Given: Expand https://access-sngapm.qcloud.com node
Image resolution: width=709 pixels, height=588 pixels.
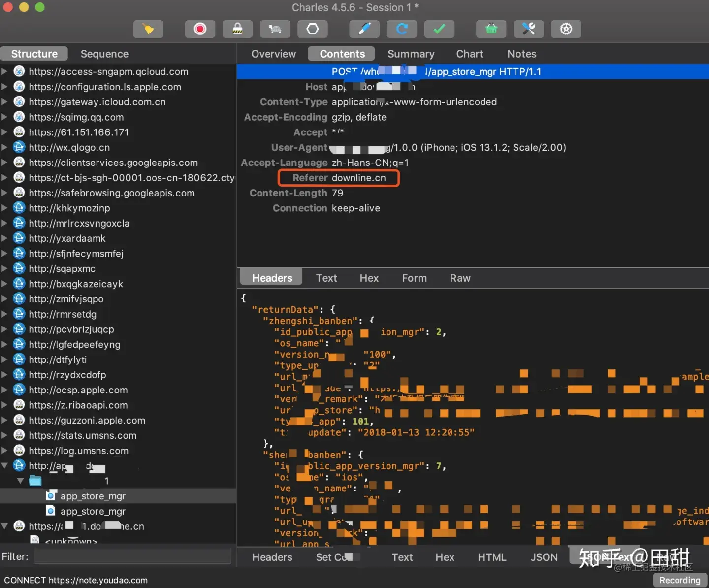Looking at the screenshot, I should [x=4, y=71].
